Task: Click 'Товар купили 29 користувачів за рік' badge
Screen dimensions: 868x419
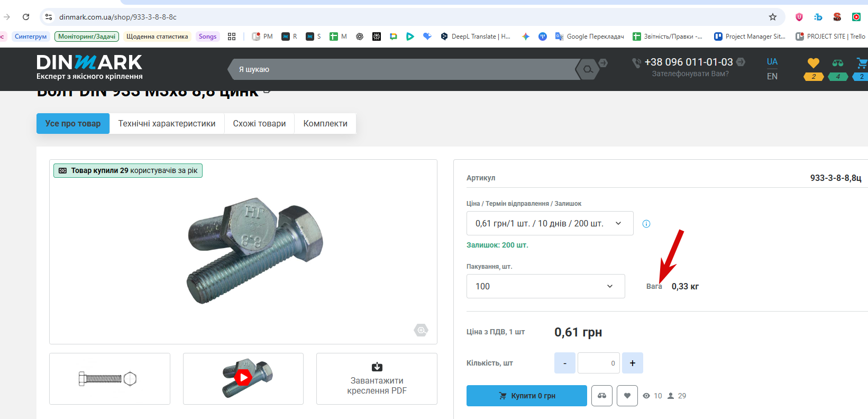Action: point(128,170)
